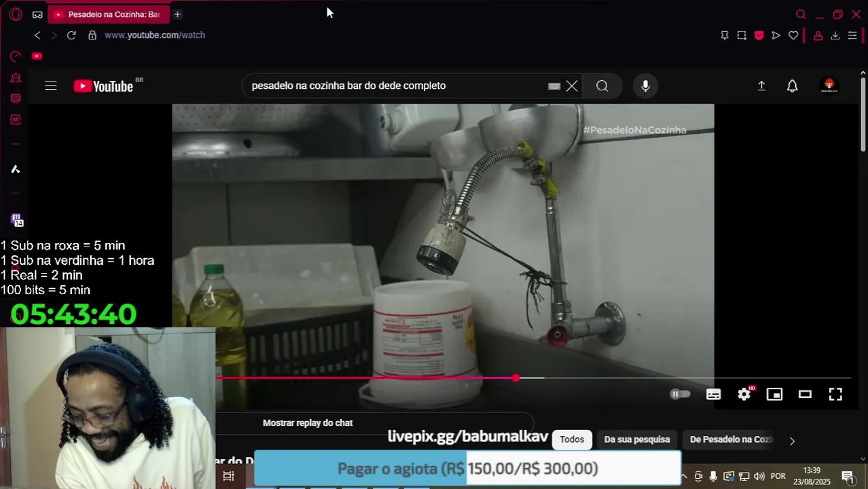Click the page scrollbar up arrow
The image size is (868, 489).
863,73
